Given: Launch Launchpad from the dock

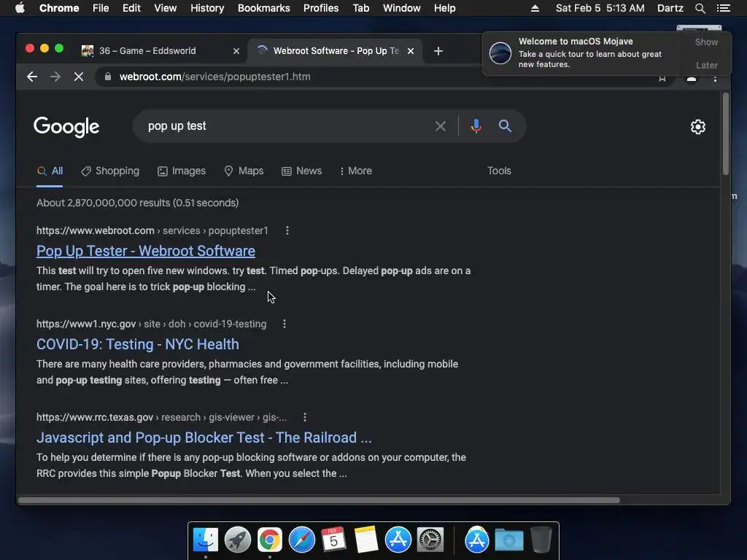Looking at the screenshot, I should coord(238,540).
